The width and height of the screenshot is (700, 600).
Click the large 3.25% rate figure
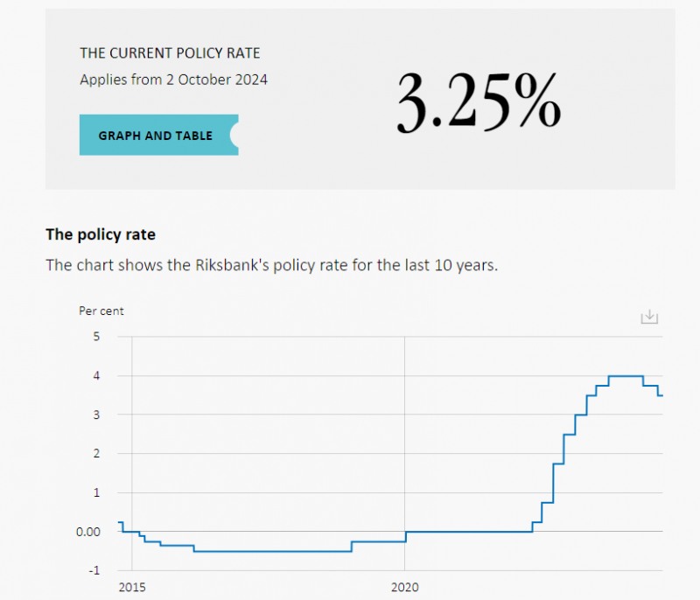(x=479, y=102)
